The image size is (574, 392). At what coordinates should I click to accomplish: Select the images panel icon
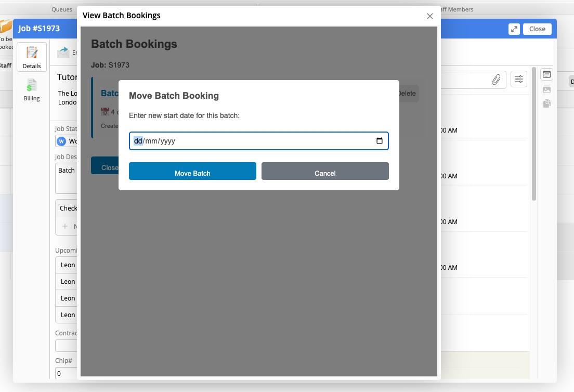(546, 89)
